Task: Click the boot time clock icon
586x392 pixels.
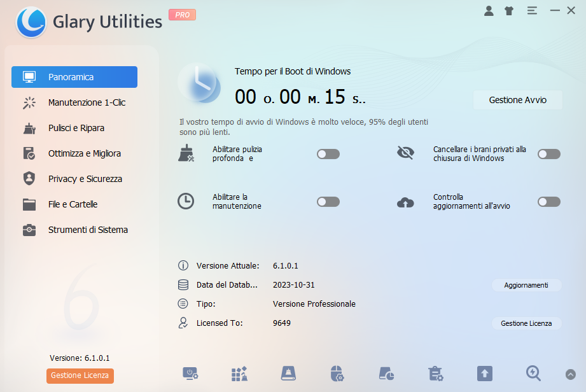Action: click(200, 83)
